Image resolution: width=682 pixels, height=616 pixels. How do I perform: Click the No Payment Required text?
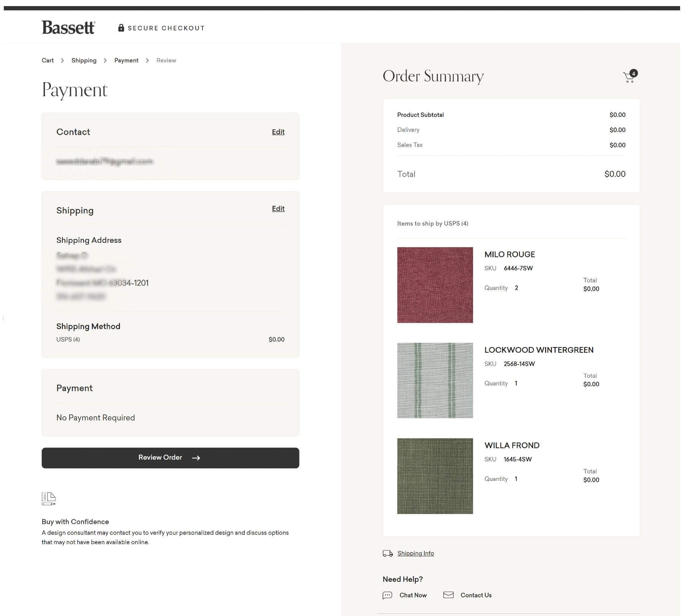96,418
